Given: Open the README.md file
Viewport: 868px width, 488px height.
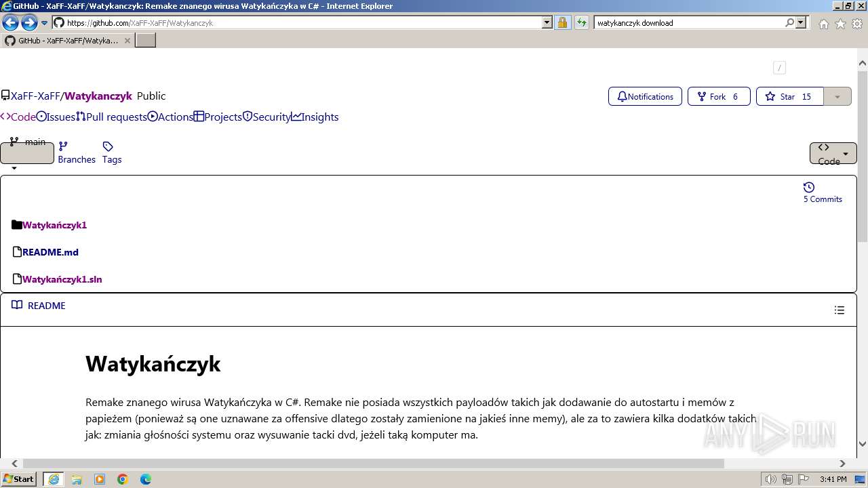Looking at the screenshot, I should click(x=50, y=252).
